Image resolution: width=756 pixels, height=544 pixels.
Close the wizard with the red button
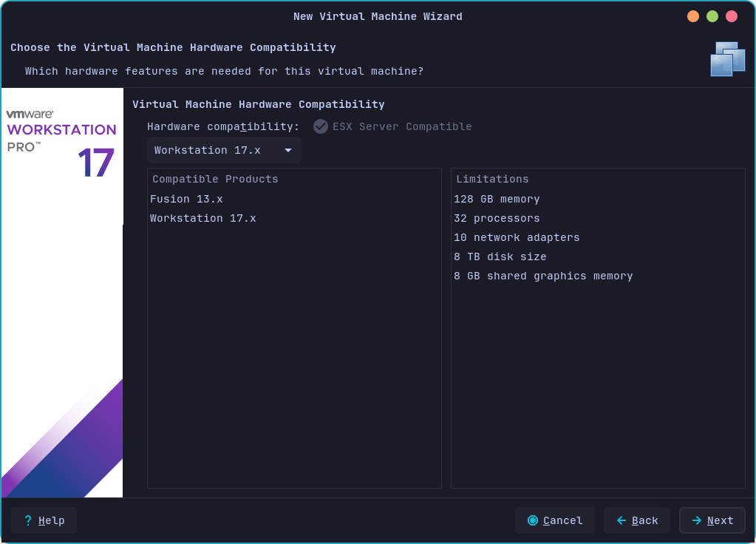click(x=732, y=16)
